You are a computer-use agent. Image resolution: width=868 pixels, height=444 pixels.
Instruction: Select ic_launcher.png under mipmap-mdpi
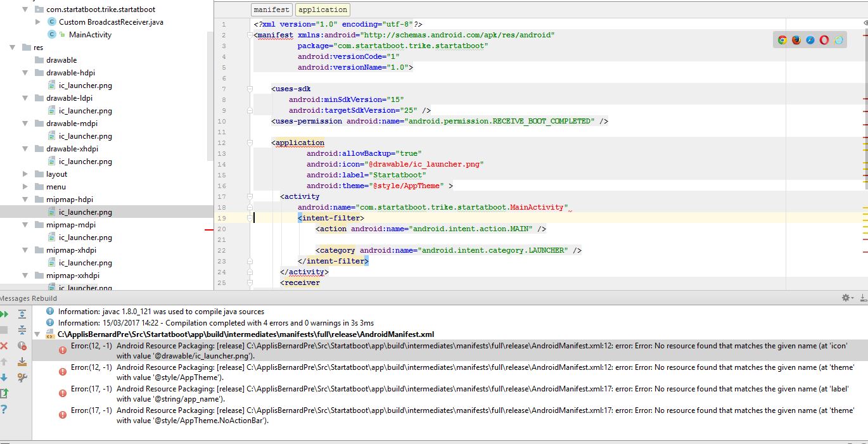(86, 238)
